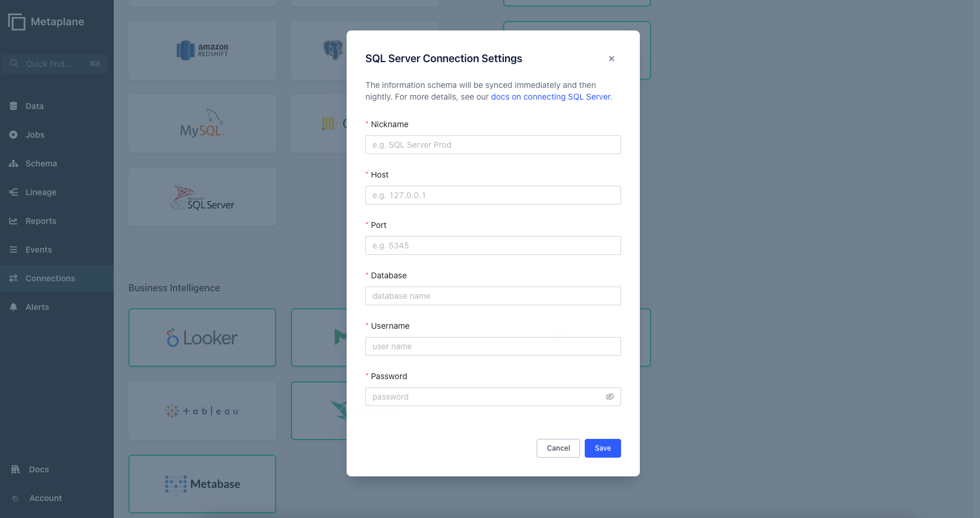Cancel the connection settings dialog

click(558, 448)
